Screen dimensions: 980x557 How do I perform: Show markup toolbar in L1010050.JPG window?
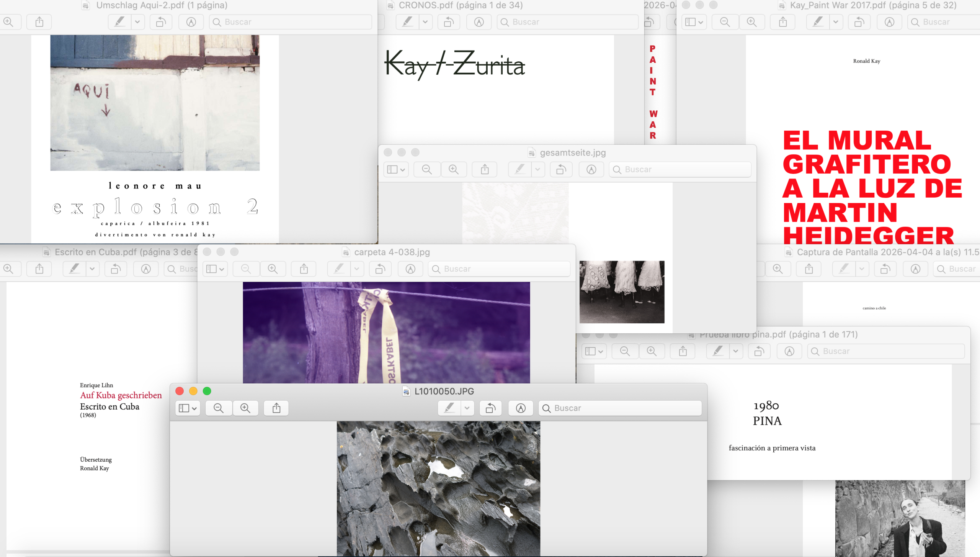(x=520, y=408)
